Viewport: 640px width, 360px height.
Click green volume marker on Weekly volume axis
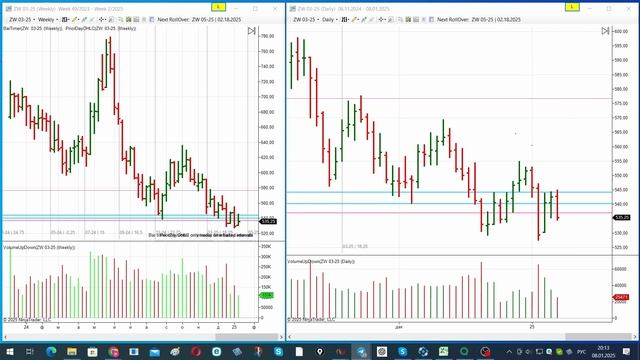pos(267,295)
